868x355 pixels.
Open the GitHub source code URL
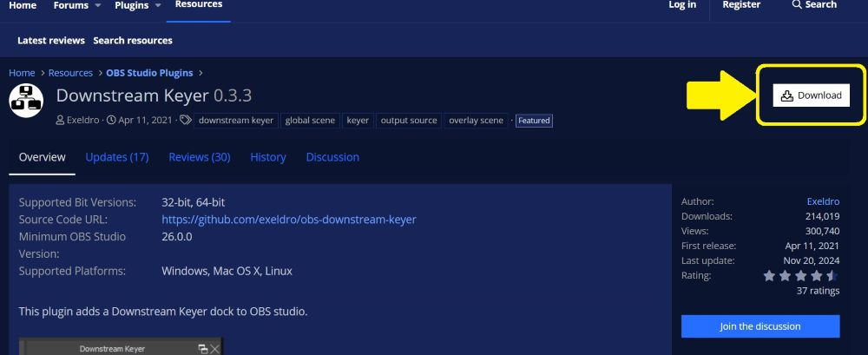289,220
